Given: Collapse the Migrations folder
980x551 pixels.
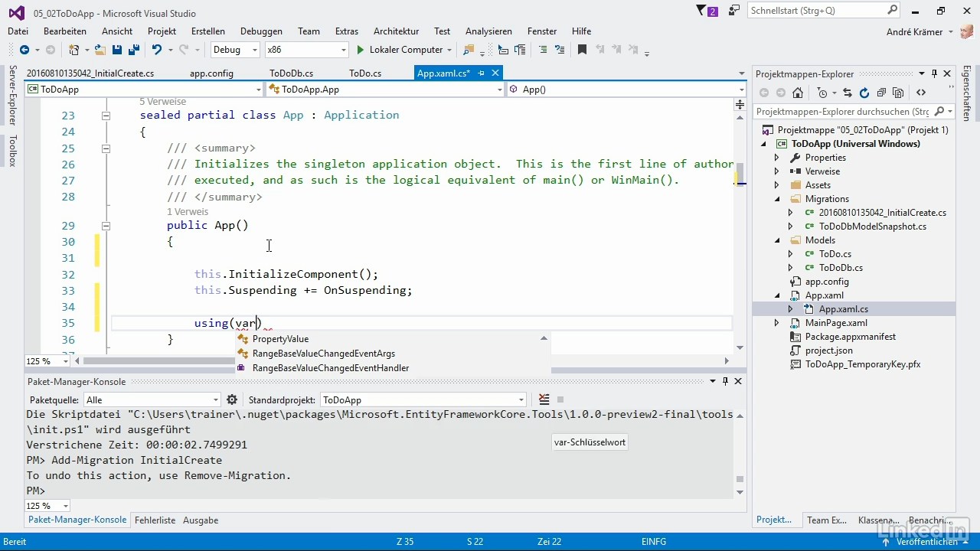Looking at the screenshot, I should (776, 199).
